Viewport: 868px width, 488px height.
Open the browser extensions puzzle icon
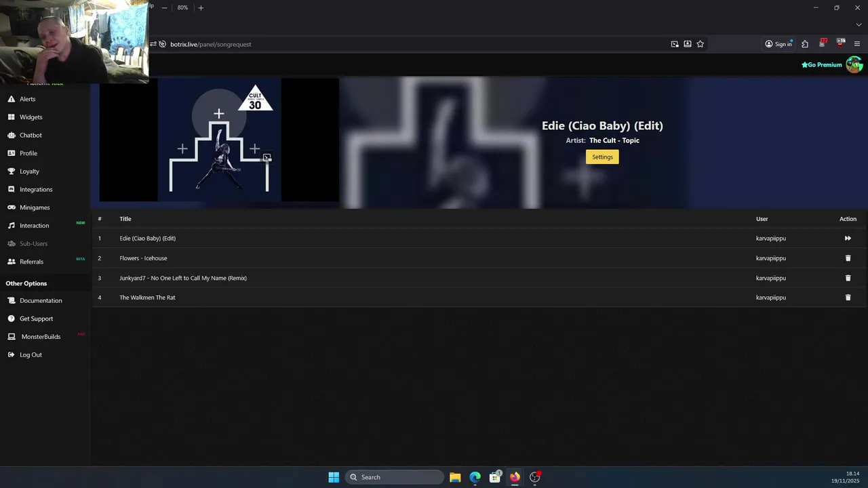(x=805, y=44)
